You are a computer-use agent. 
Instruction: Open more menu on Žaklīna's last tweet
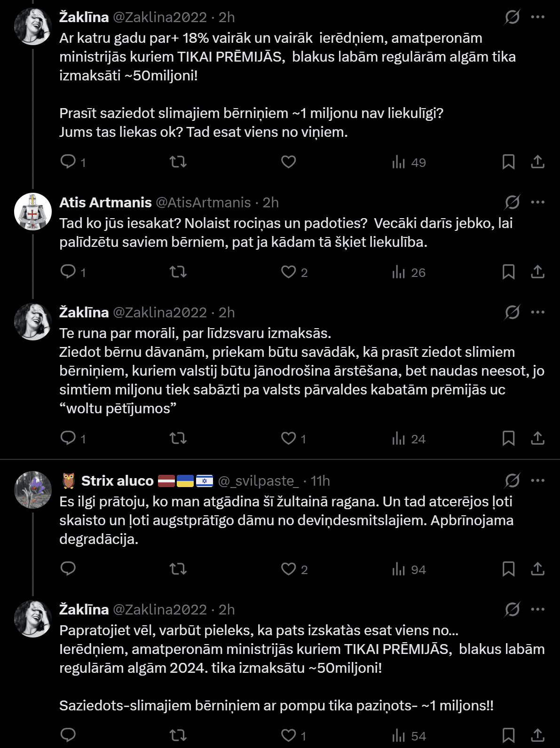coord(537,609)
